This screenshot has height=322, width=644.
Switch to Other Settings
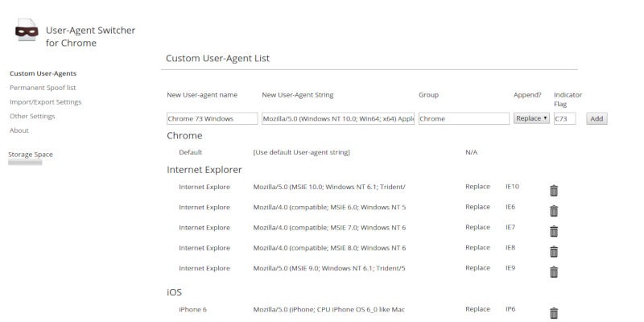[32, 116]
